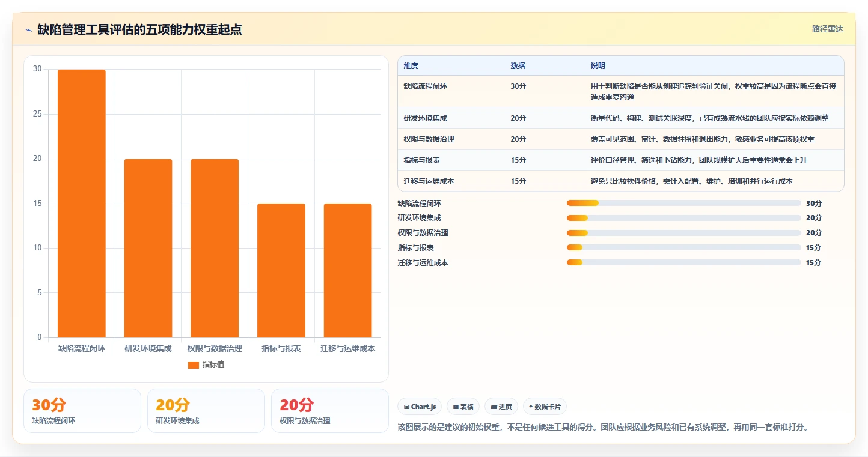Click the footer note starting 该图展示的是
Viewport: 868px width, 457px height.
pyautogui.click(x=603, y=428)
